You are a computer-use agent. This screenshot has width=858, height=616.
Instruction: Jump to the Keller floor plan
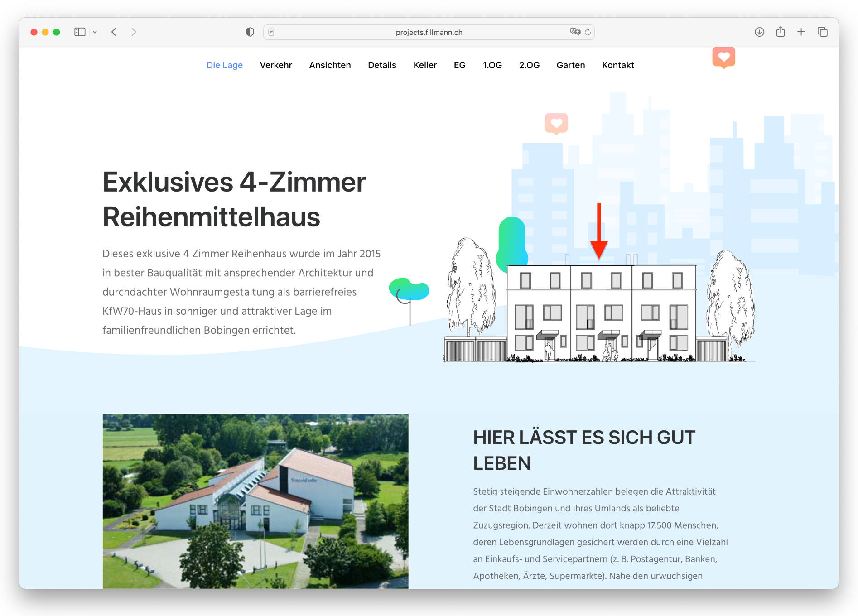[x=425, y=65]
